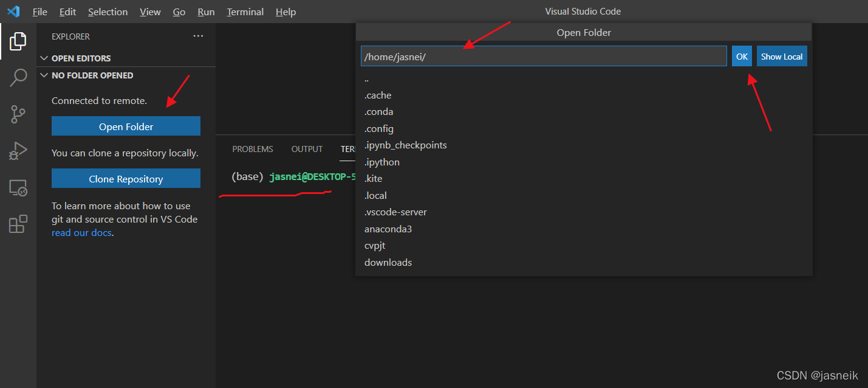This screenshot has width=868, height=388.
Task: Open the Source Control view icon
Action: (x=18, y=114)
